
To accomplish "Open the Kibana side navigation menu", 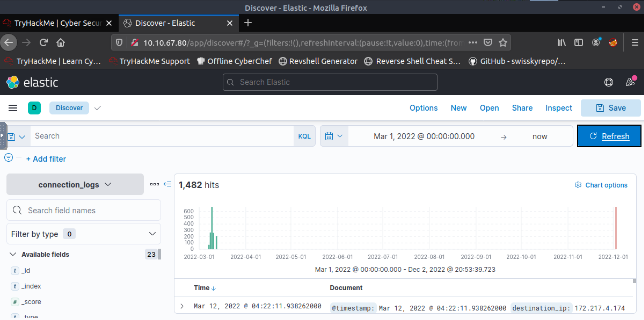I will coord(13,108).
